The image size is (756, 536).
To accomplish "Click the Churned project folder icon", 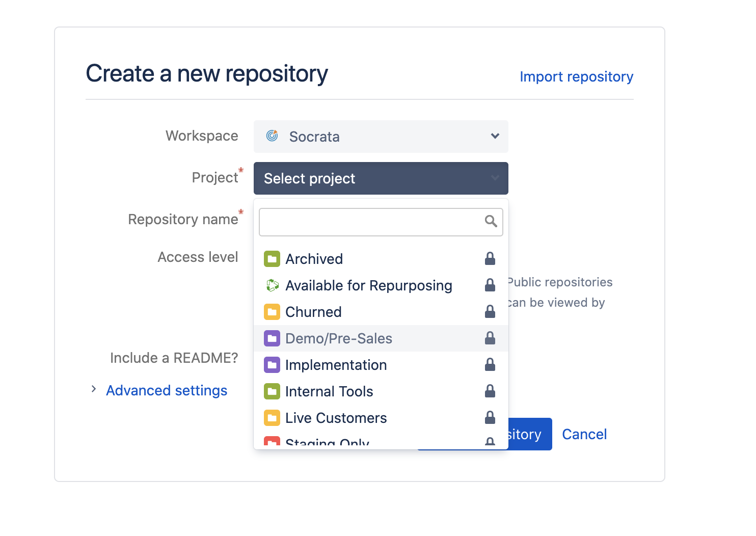I will pos(272,312).
